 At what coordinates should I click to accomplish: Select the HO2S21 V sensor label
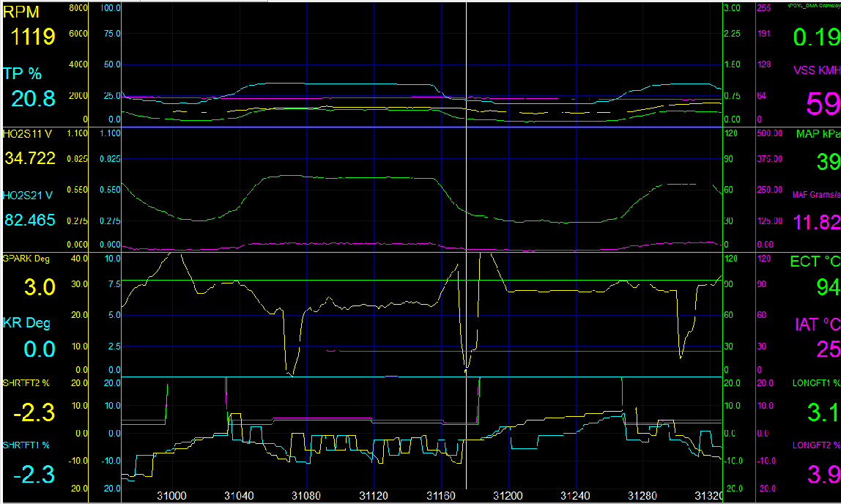(28, 195)
